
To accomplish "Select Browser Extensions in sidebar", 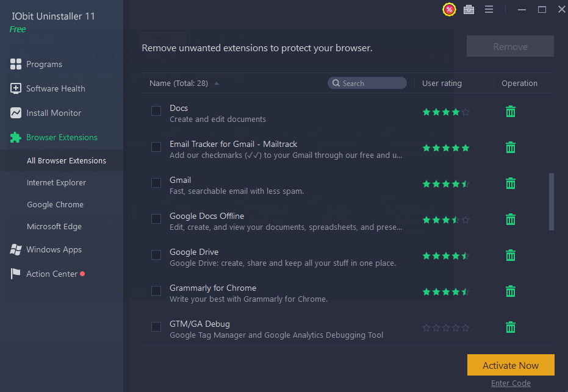I will point(62,137).
